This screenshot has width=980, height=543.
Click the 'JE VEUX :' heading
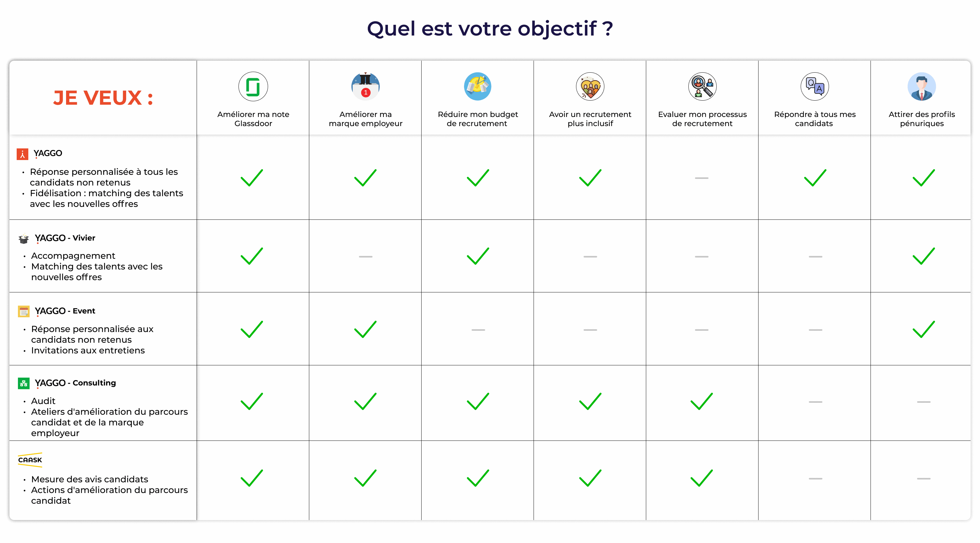pos(103,98)
